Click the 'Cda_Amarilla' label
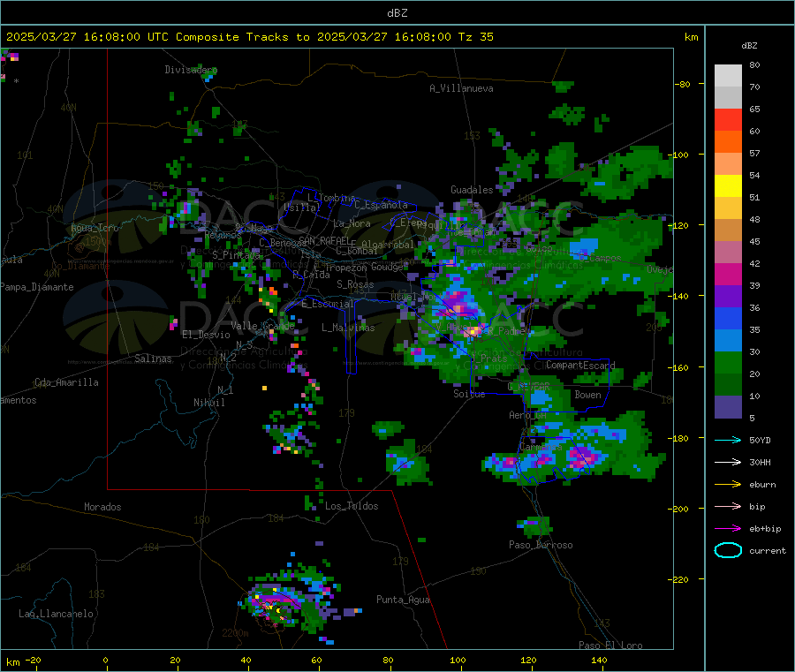Screen dimensions: 795x672 click(x=66, y=382)
